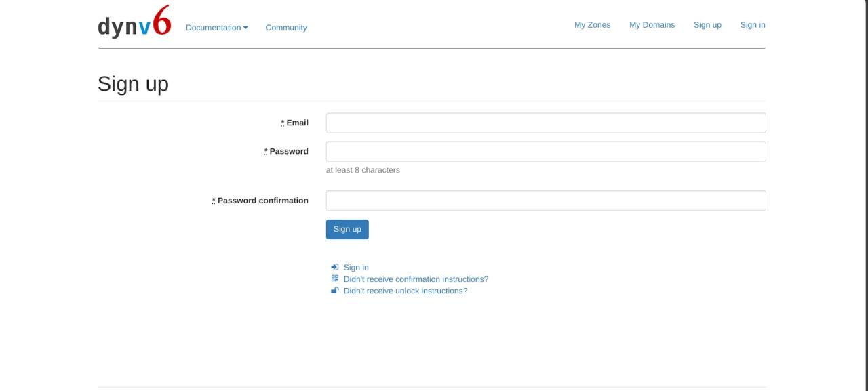Click the Documentation caret arrow
868x391 pixels.
pyautogui.click(x=245, y=28)
